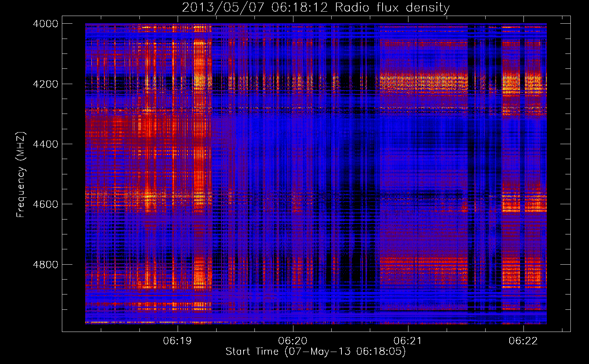Click the 4200 frequency tick label
The image size is (589, 364).
(x=45, y=84)
